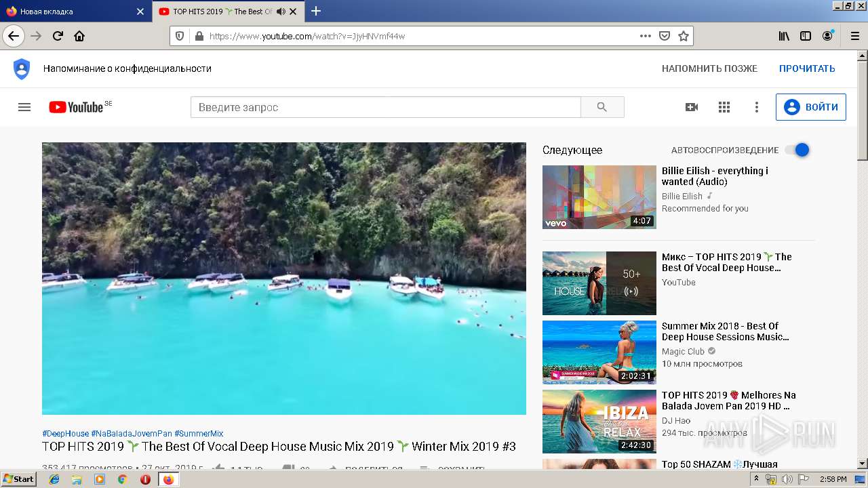Open the Action Center flag icon
868x488 pixels.
[803, 479]
